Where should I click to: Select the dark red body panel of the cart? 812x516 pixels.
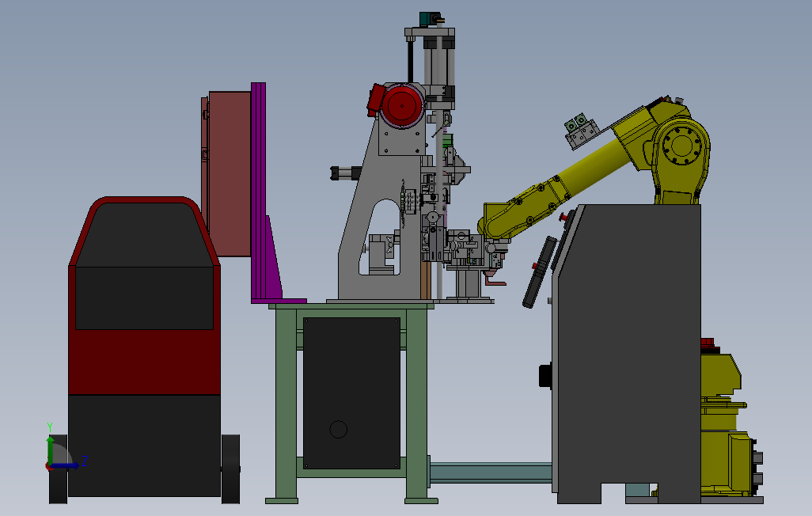[145, 362]
